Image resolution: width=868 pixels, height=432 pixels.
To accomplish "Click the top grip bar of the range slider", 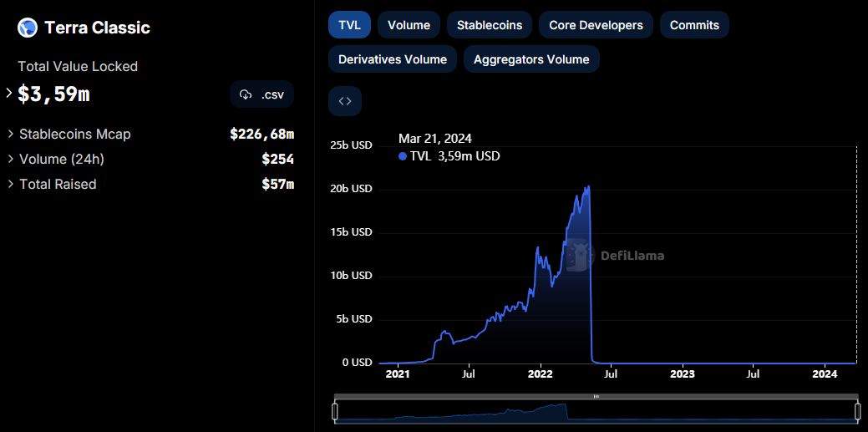I will pos(596,397).
